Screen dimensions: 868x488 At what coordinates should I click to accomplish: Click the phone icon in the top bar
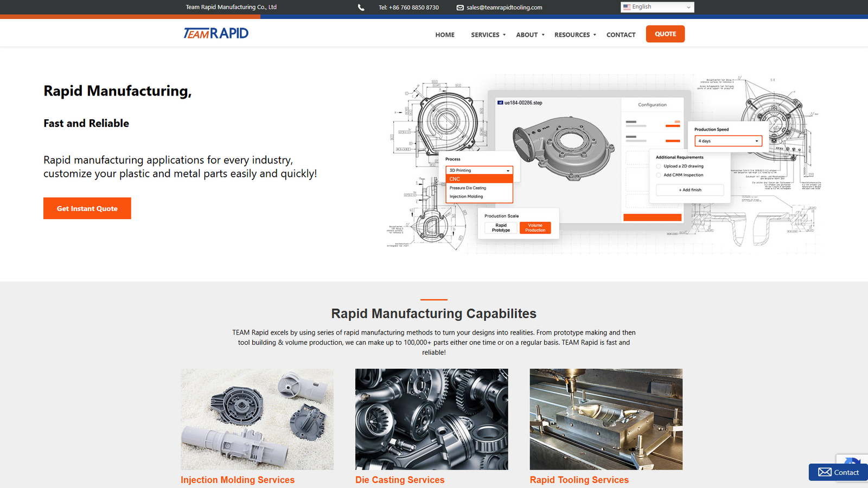(360, 8)
